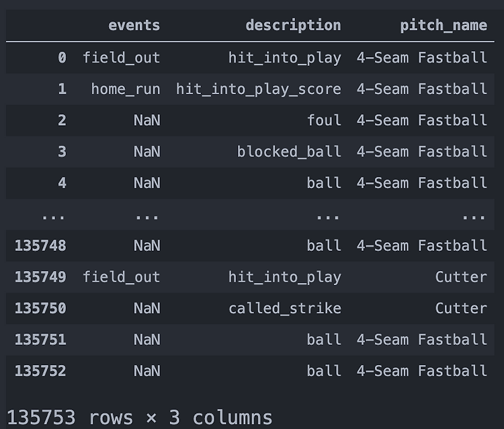Select row index 135751
The width and height of the screenshot is (504, 429).
40,340
